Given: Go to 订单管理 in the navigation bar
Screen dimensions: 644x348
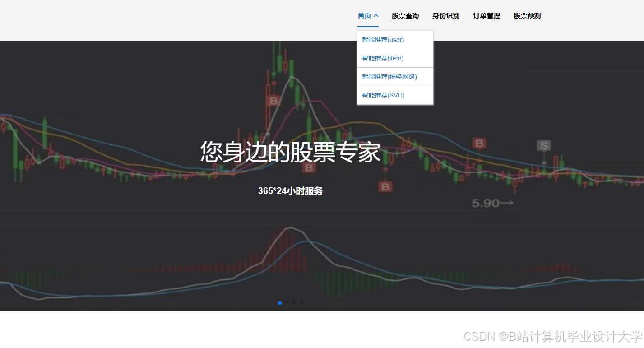Looking at the screenshot, I should [x=486, y=15].
